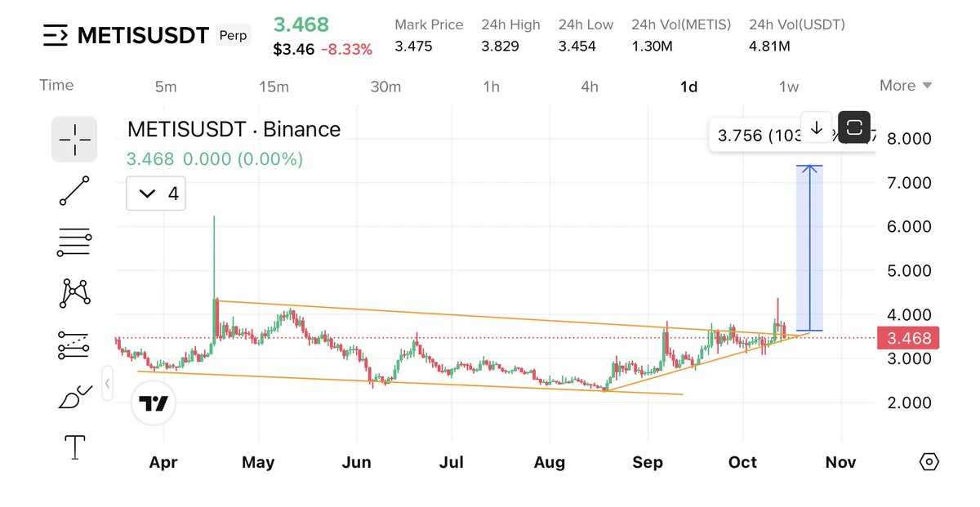The width and height of the screenshot is (980, 507).
Task: Switch to the Time chart view
Action: [56, 86]
